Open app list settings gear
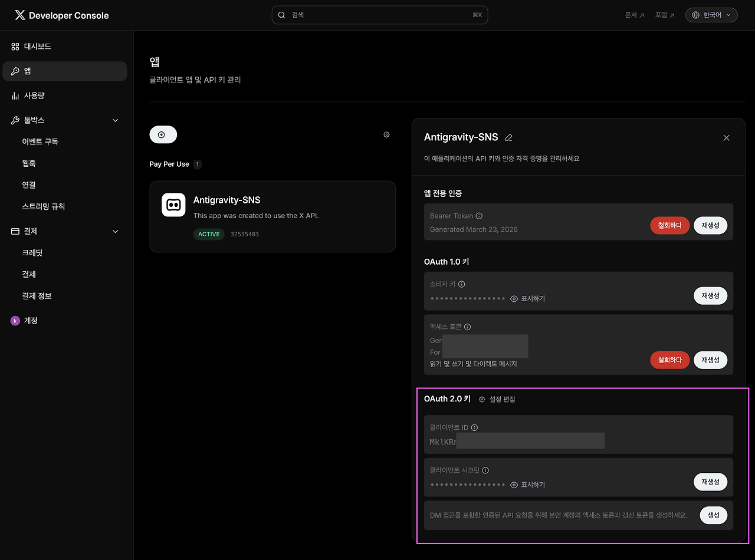 (386, 135)
